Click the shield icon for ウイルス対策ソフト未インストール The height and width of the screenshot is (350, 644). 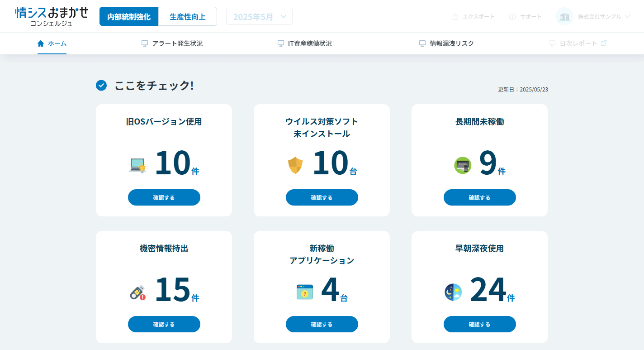(296, 165)
